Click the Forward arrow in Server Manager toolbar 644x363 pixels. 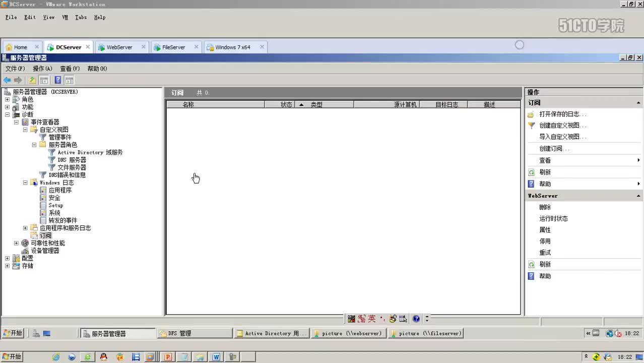(18, 80)
